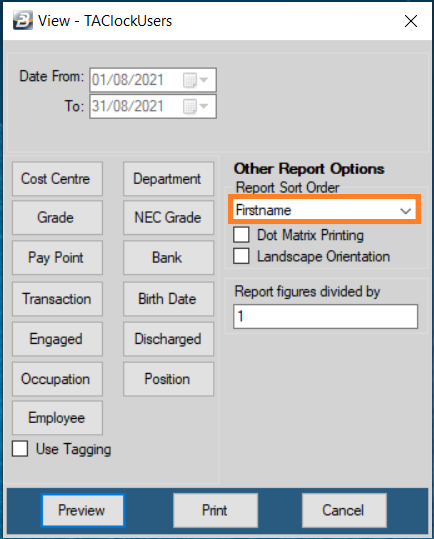The width and height of the screenshot is (434, 539).
Task: Choose the NEC Grade filter button
Action: pyautogui.click(x=168, y=218)
